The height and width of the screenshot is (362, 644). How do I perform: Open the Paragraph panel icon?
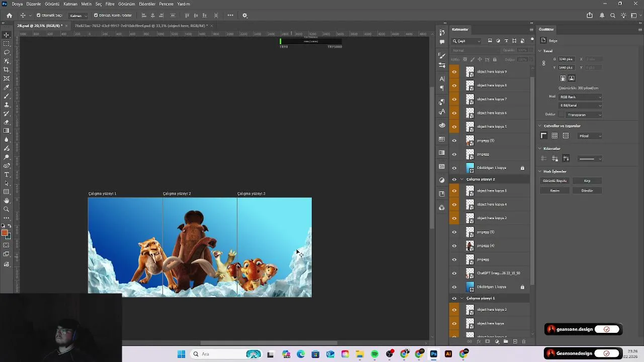coord(442,88)
